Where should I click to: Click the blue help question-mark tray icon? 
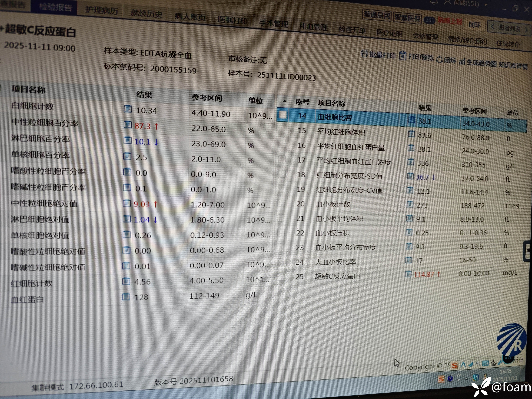450,379
